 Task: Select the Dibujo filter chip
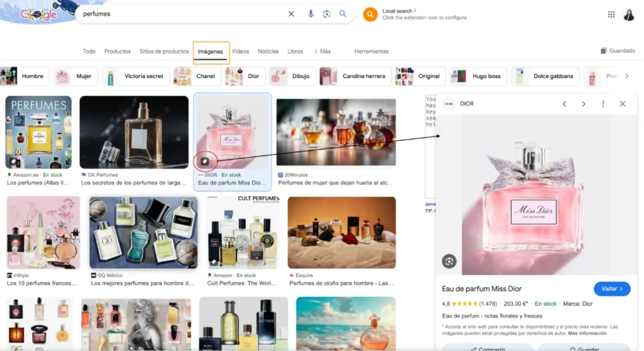coord(292,76)
